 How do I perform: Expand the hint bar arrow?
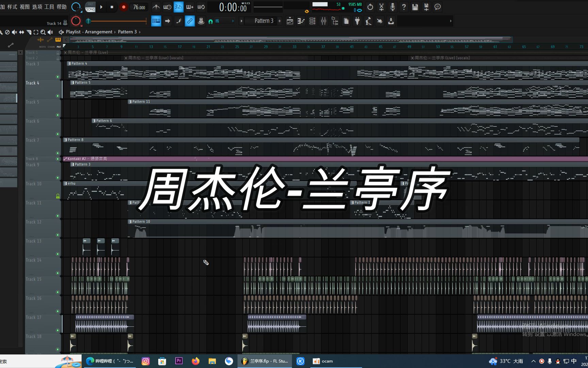pos(451,21)
